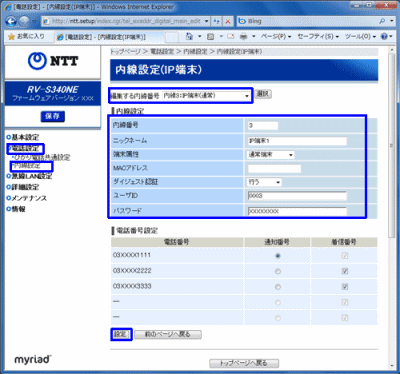400x374 pixels.
Task: Select the 通知番号 radio for 03XXXX2222
Action: 278,271
